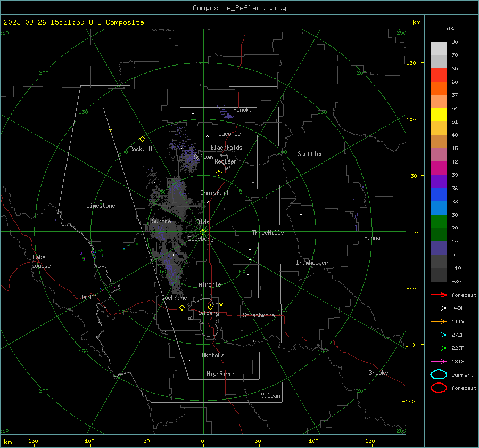Click the Hanna town label
Image resolution: width=479 pixels, height=448 pixels.
click(x=372, y=238)
